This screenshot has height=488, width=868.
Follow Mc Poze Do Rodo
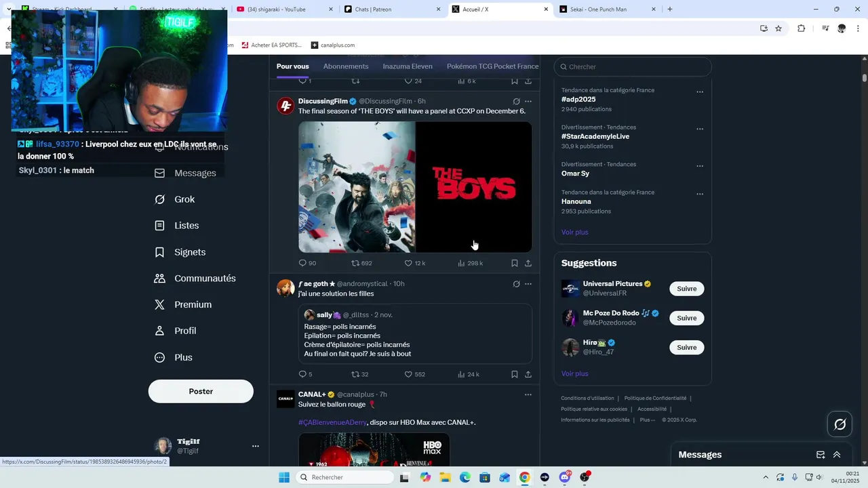(x=686, y=318)
